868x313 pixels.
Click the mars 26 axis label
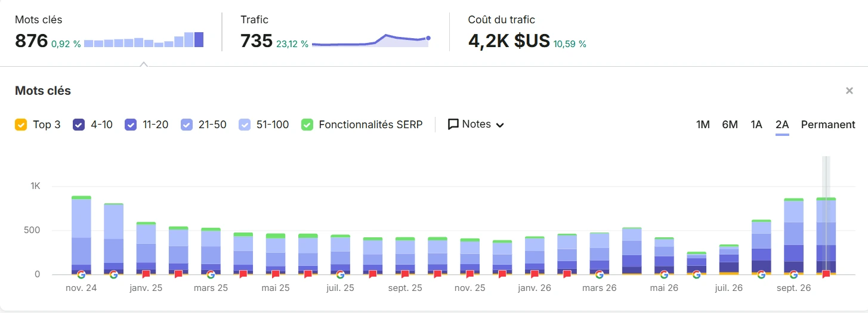coord(599,288)
